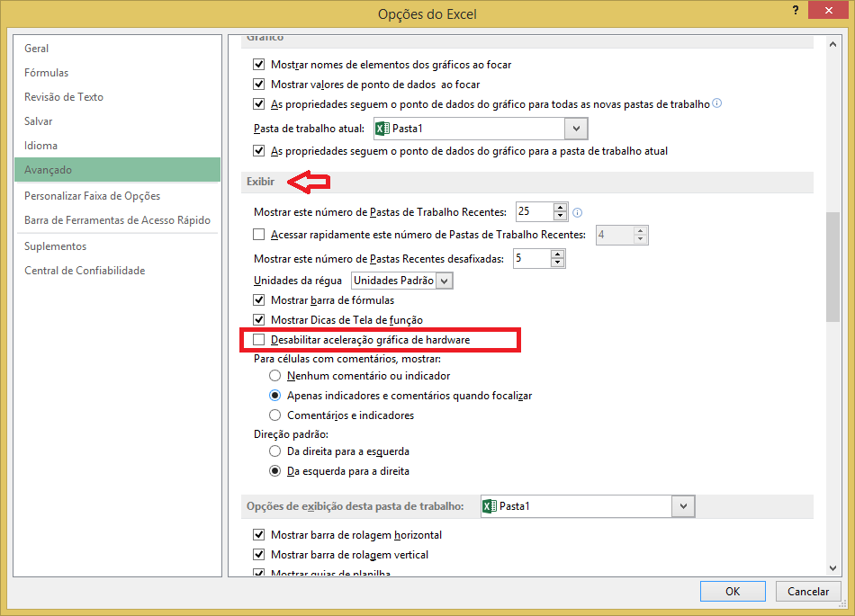Go to Central de Confiabilidade section
Viewport: 855px width, 616px height.
click(x=85, y=271)
